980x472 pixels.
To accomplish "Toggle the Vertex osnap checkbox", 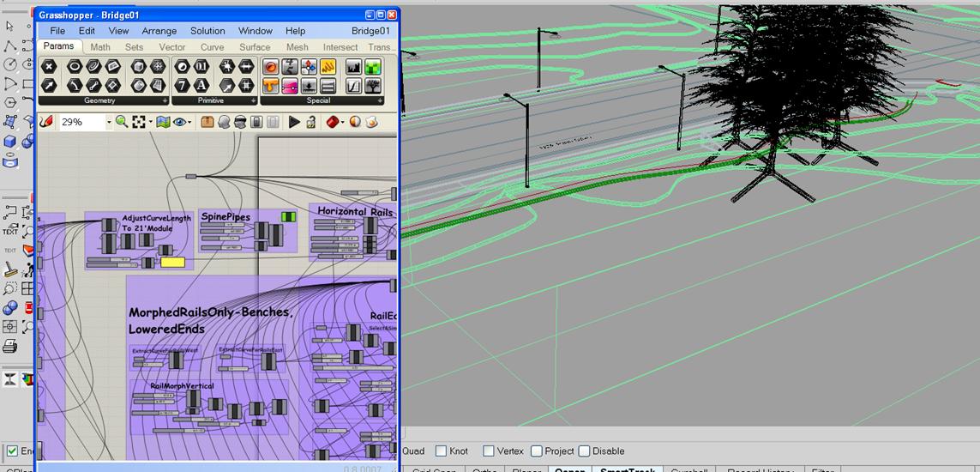I will 488,451.
